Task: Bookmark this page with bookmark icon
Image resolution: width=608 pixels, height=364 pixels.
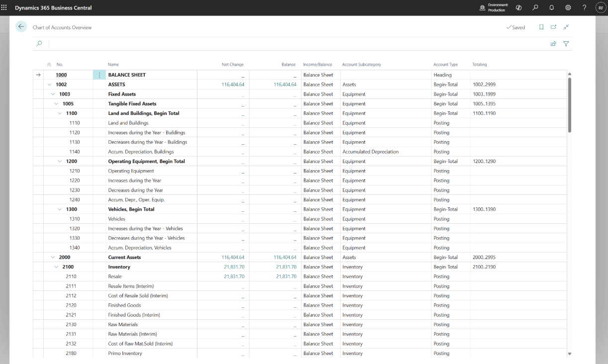Action: [541, 27]
